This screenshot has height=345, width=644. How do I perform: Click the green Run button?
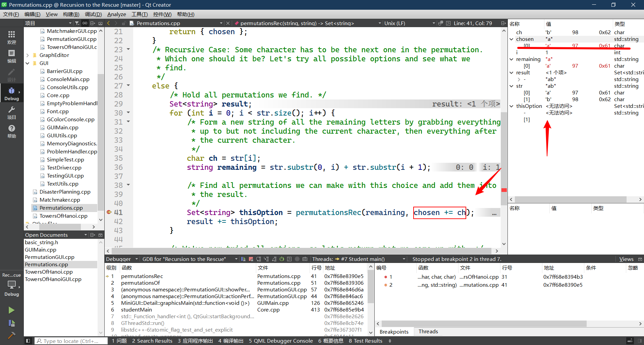(11, 310)
